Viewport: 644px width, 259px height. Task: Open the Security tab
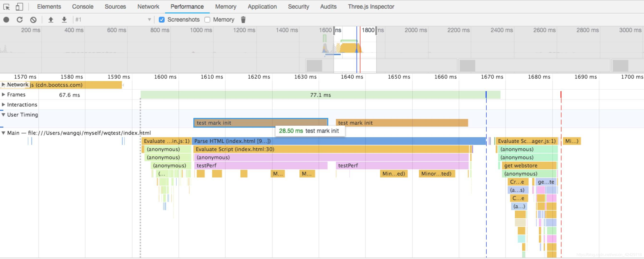[x=298, y=7]
